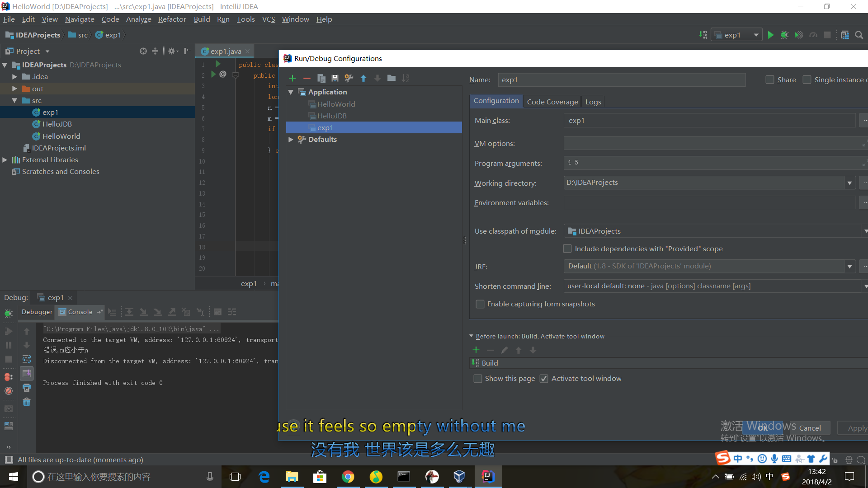Open the Analyze menu
868x488 pixels.
138,19
